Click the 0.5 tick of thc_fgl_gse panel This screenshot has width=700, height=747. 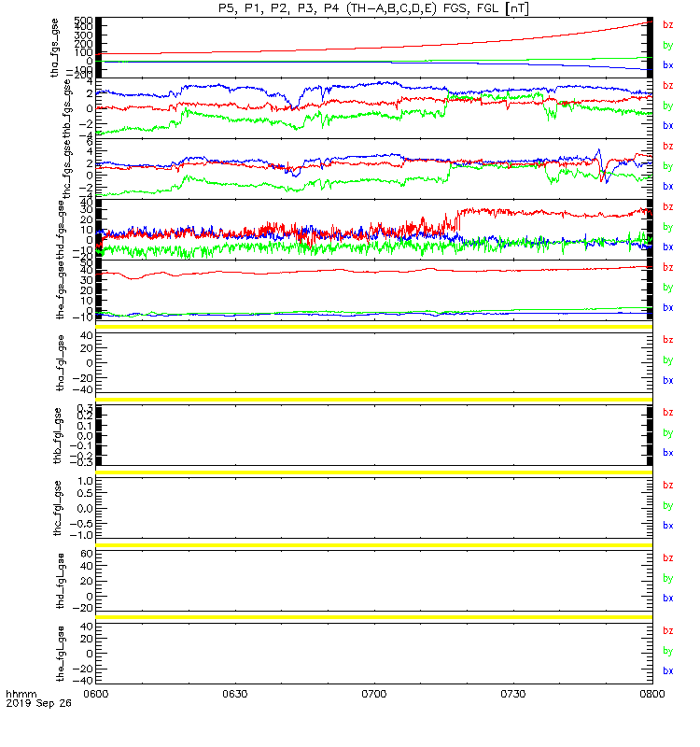[x=85, y=493]
